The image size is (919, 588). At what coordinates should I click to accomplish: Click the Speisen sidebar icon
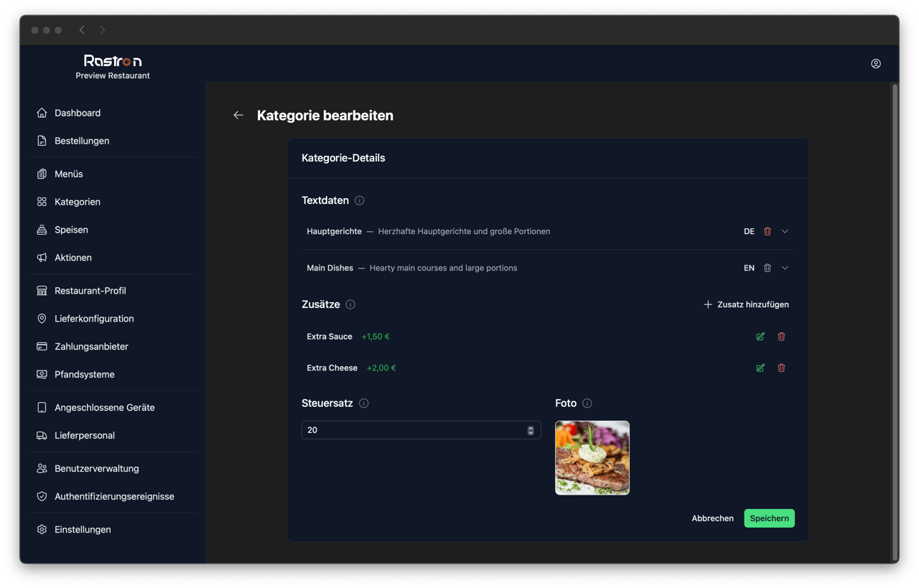click(42, 230)
